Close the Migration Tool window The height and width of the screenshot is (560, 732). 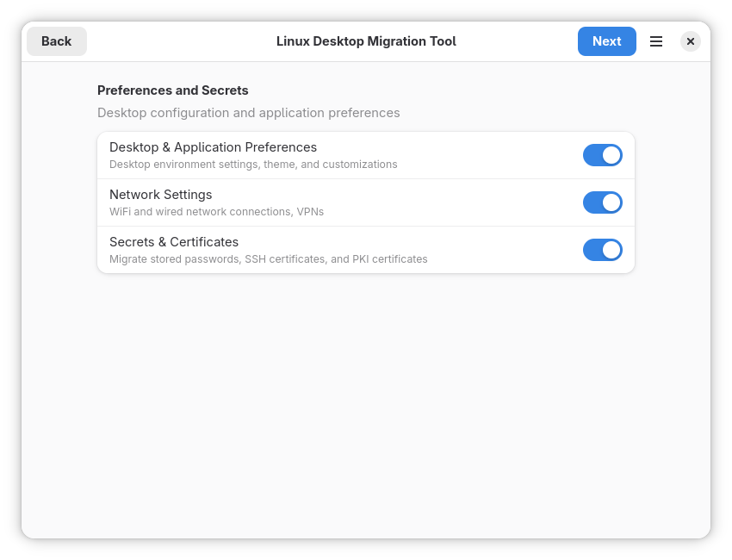click(690, 41)
